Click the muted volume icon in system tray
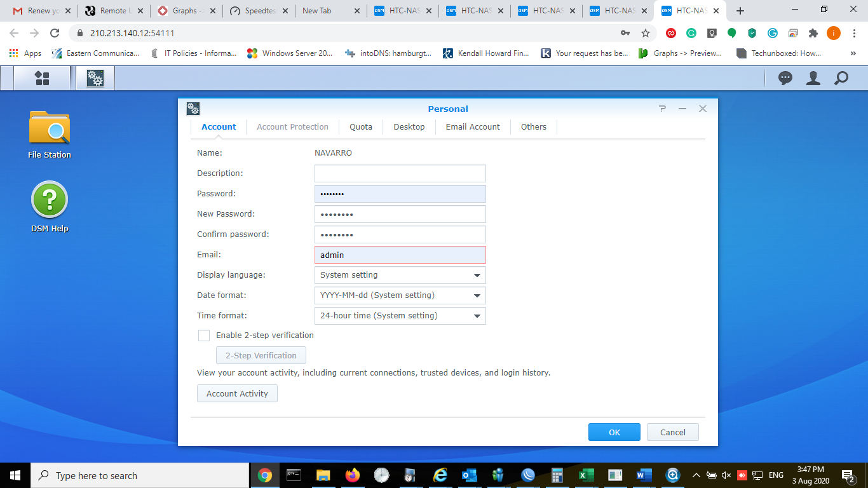Screen dimensions: 868x488 tap(727, 475)
